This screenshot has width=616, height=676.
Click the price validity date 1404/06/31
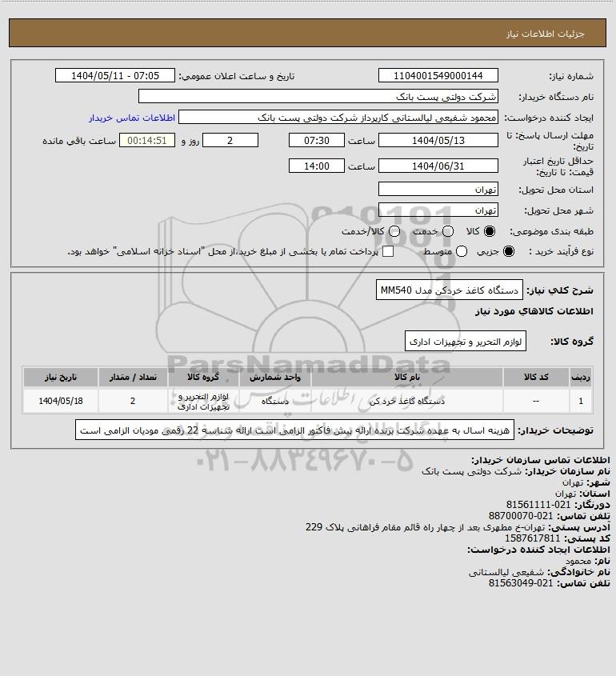[x=438, y=166]
